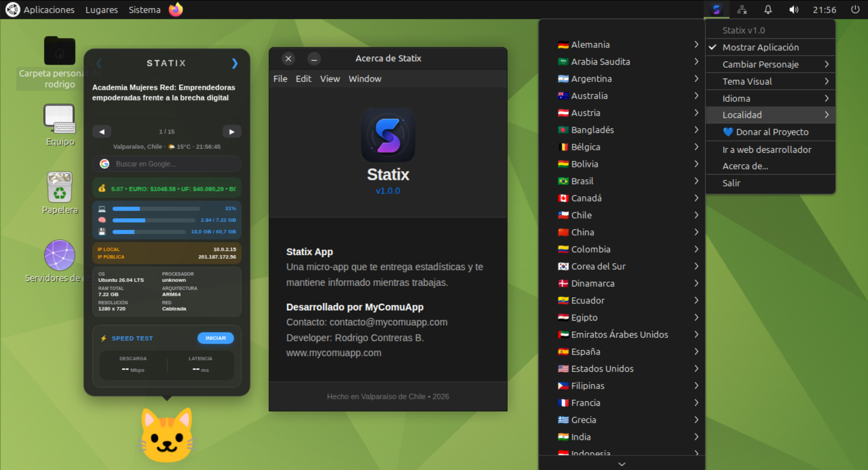Open the Edit menu in Acerca de Statix
The height and width of the screenshot is (470, 868).
[303, 79]
